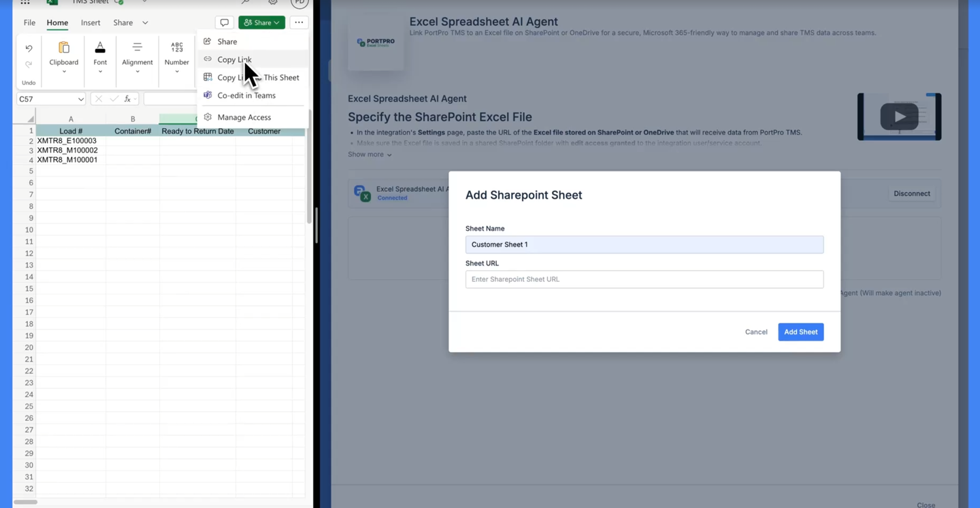Click the Excel Spreadsheet agent connection icon
Screen dimensions: 980x508
point(362,193)
